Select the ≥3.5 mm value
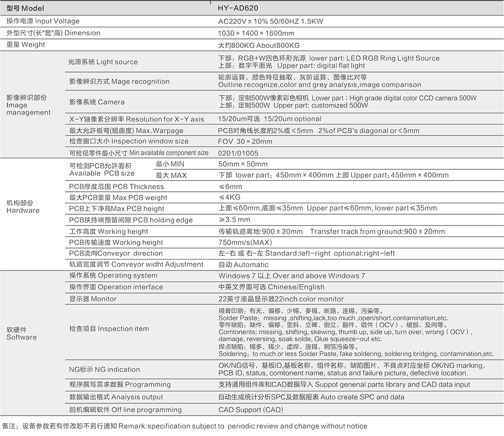The width and height of the screenshot is (504, 436). click(x=234, y=220)
